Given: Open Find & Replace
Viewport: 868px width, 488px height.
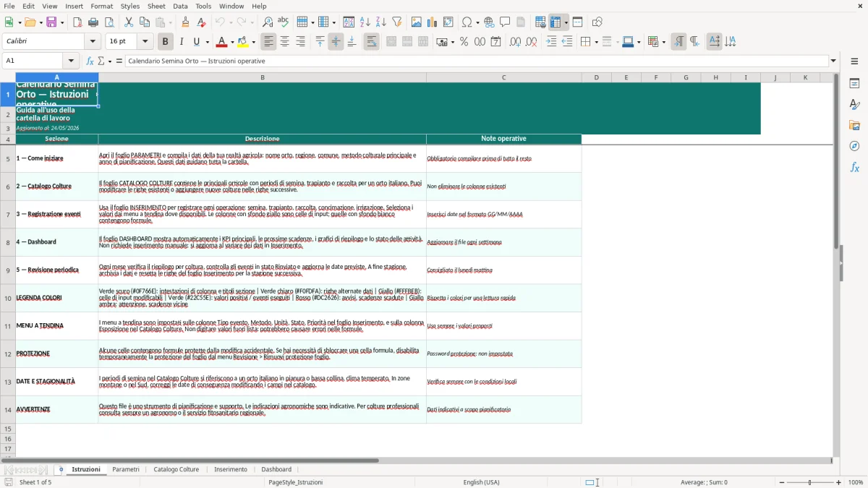Looking at the screenshot, I should [268, 22].
